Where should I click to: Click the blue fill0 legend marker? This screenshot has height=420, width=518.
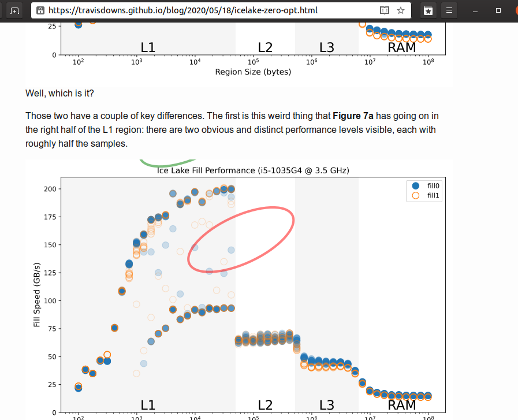(x=416, y=185)
